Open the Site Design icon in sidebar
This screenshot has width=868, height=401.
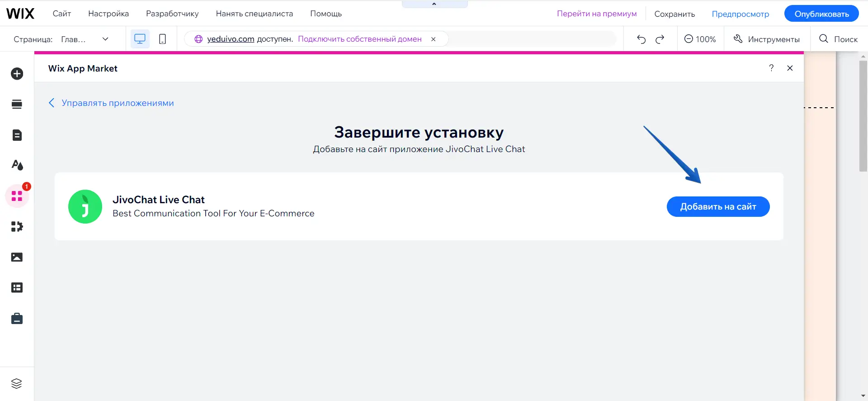(x=17, y=165)
